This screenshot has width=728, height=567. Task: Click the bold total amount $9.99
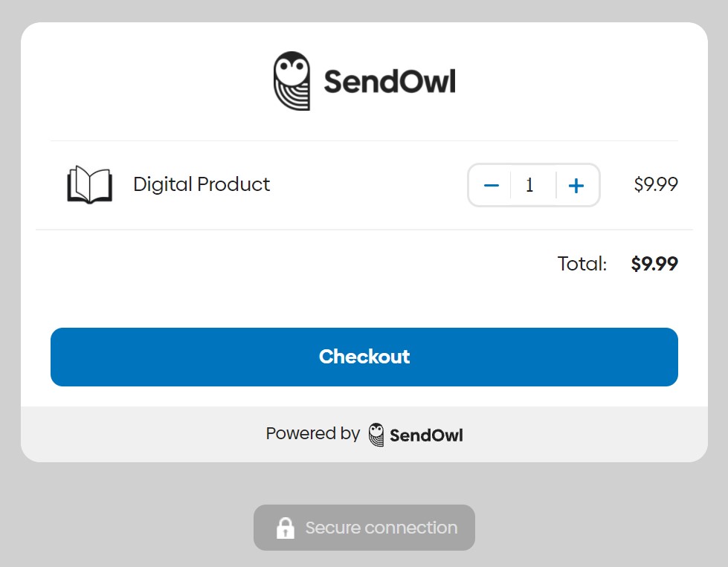click(654, 264)
